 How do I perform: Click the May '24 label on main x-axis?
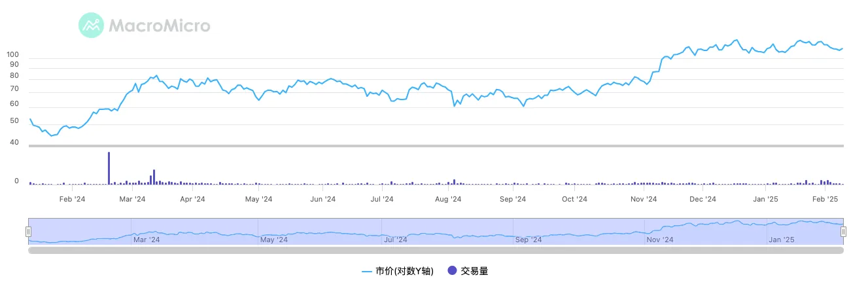[259, 199]
